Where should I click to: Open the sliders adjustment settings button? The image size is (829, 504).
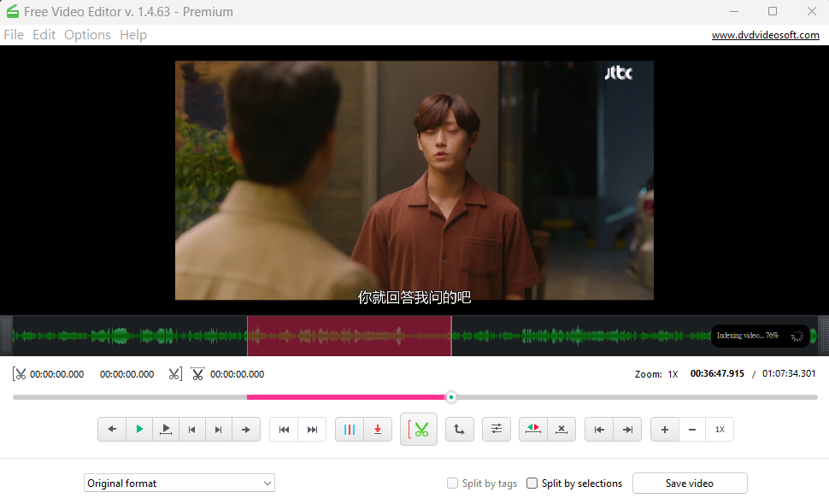[x=497, y=429]
